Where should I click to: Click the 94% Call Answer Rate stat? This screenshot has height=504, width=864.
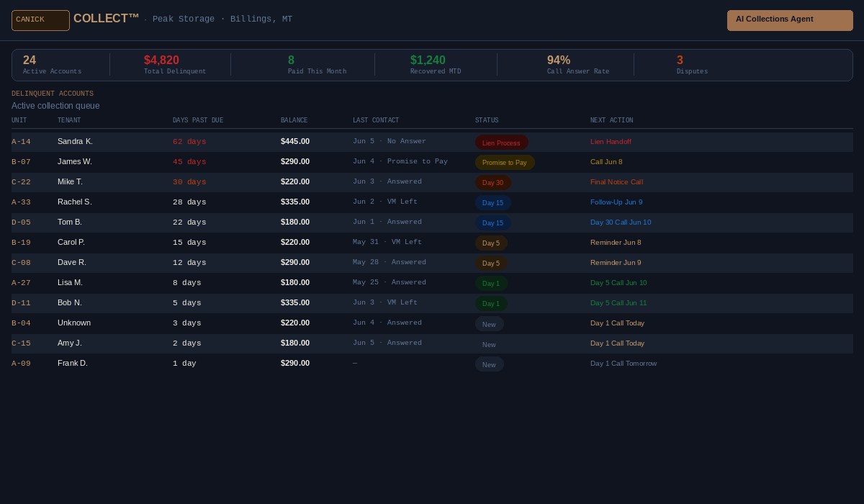[578, 65]
